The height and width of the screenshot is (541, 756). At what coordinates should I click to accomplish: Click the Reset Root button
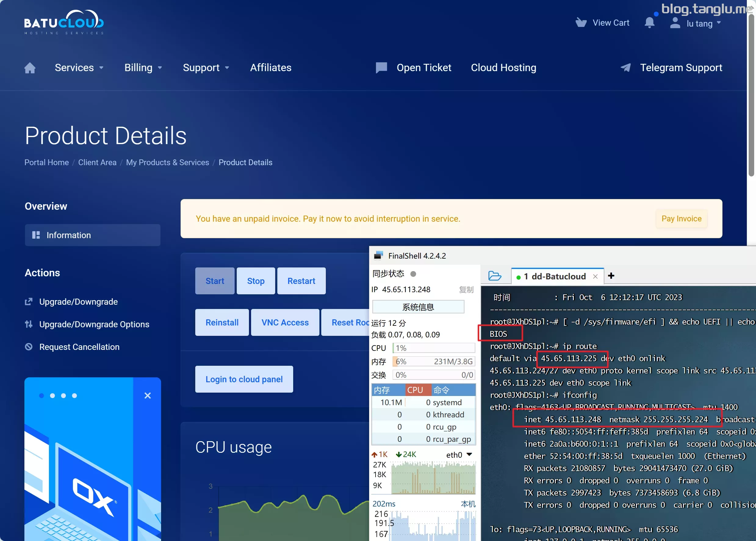tap(345, 322)
